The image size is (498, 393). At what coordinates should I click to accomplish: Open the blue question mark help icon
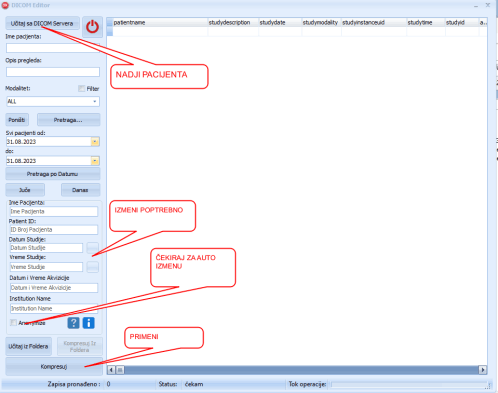73,323
